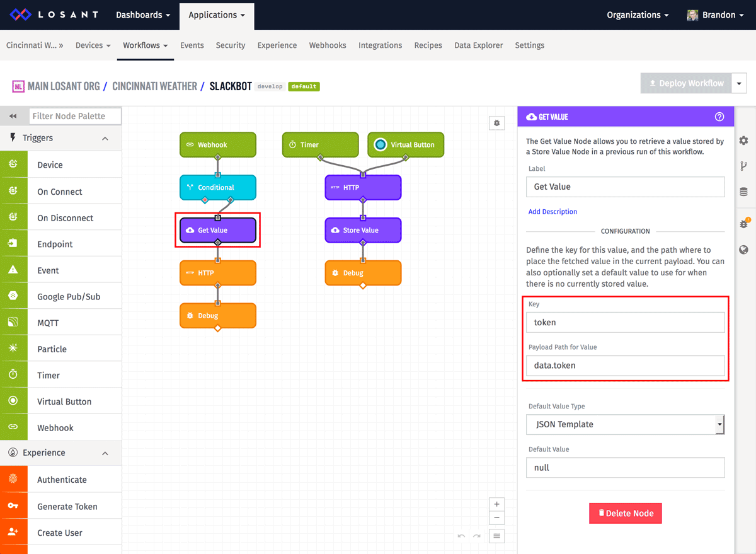Collapse the Triggers palette section

[105, 138]
